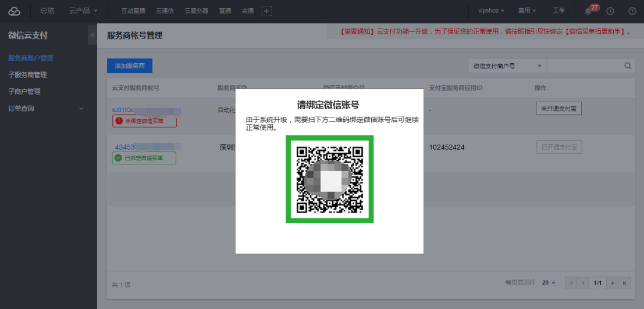
Task: Go to the previous page arrow
Action: point(583,283)
